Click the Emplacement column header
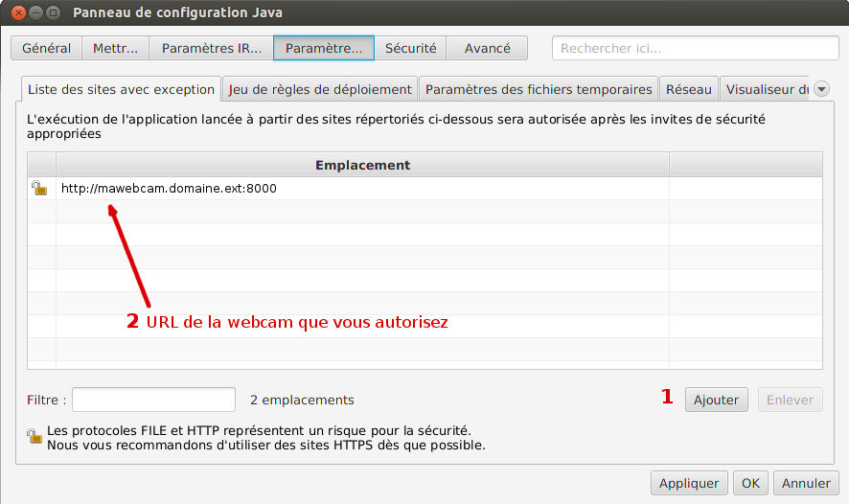This screenshot has height=504, width=849. coord(363,165)
